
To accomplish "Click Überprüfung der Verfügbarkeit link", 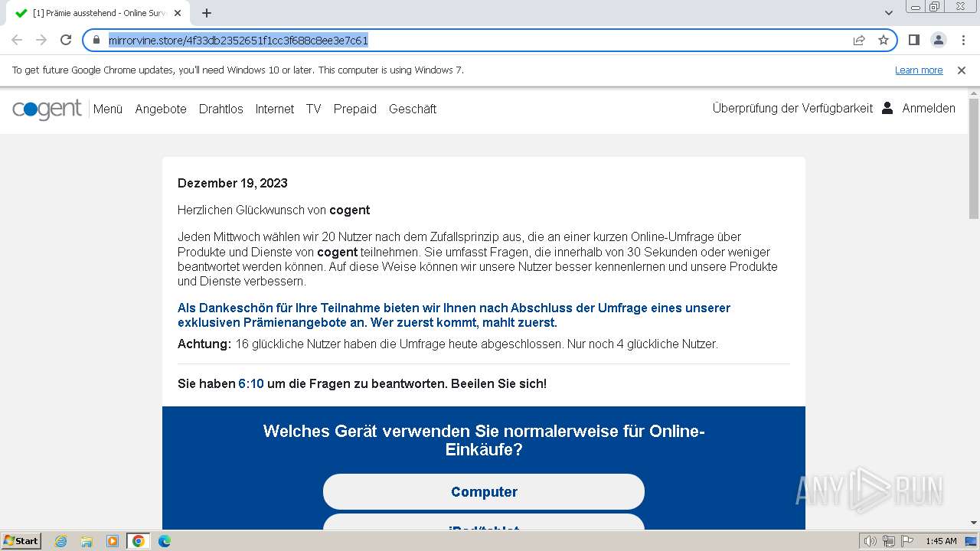I will pyautogui.click(x=792, y=108).
